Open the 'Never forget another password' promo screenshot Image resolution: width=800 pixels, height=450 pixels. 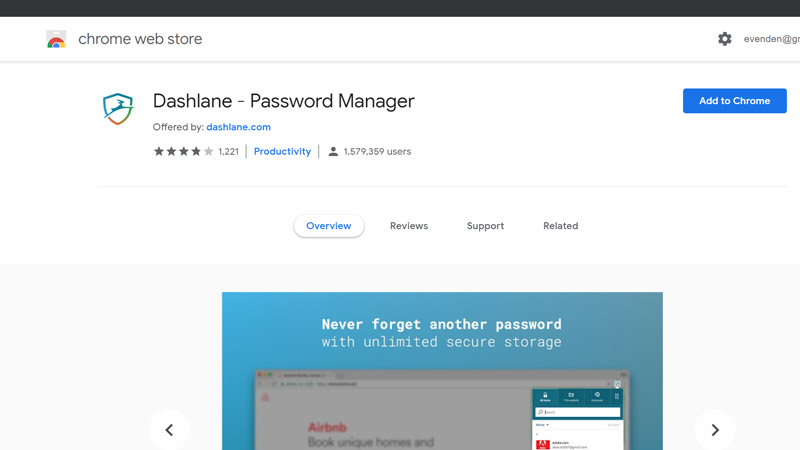click(x=442, y=371)
